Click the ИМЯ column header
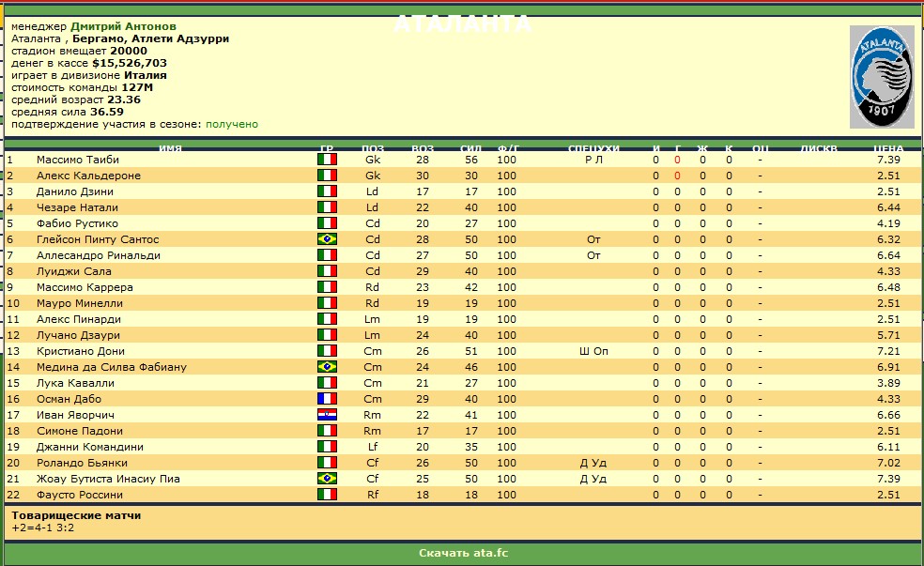 170,148
